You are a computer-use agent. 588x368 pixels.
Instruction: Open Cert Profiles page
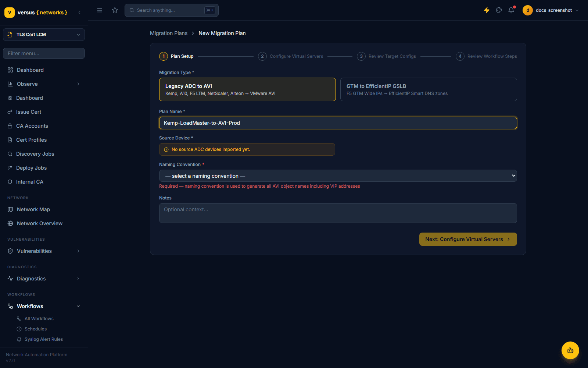pyautogui.click(x=44, y=140)
